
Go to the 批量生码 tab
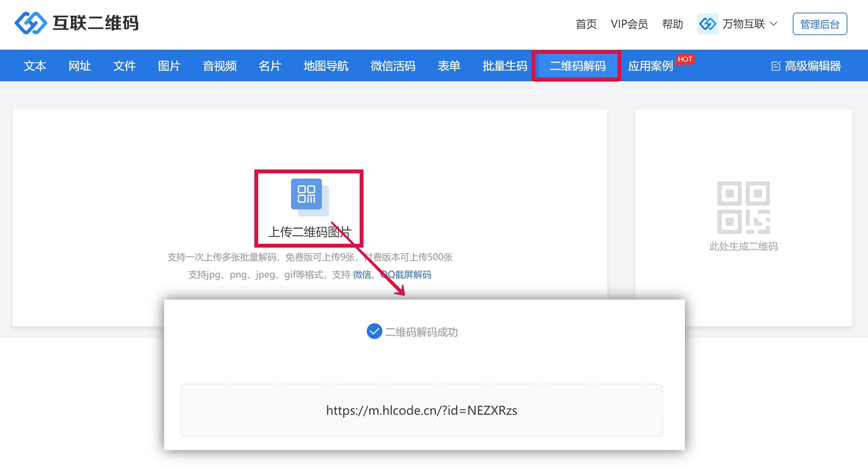(505, 66)
